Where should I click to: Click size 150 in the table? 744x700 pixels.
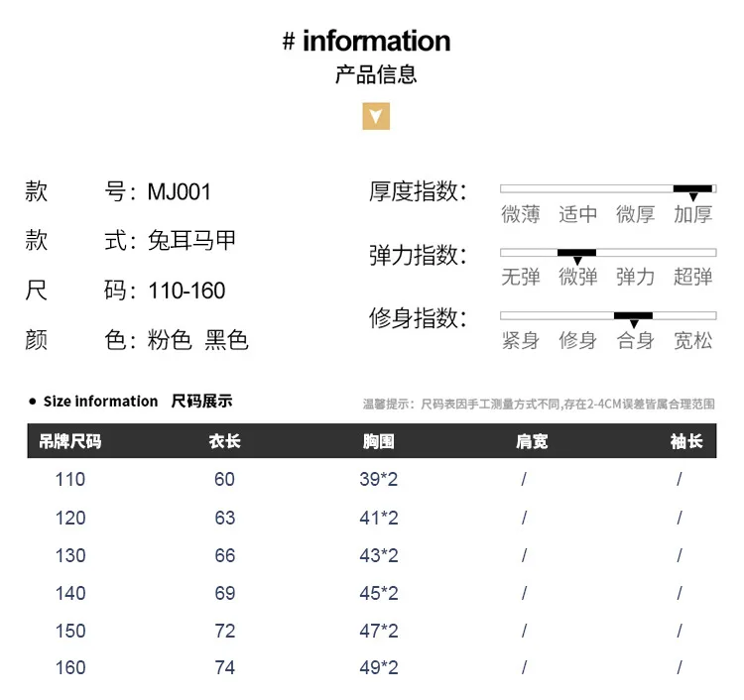70,632
